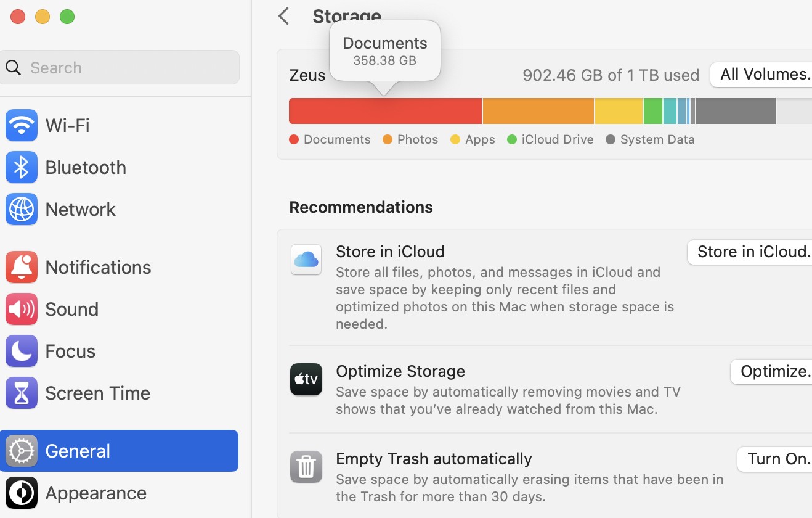Click the yellow Apps storage segment
The image size is (812, 518).
pyautogui.click(x=619, y=111)
